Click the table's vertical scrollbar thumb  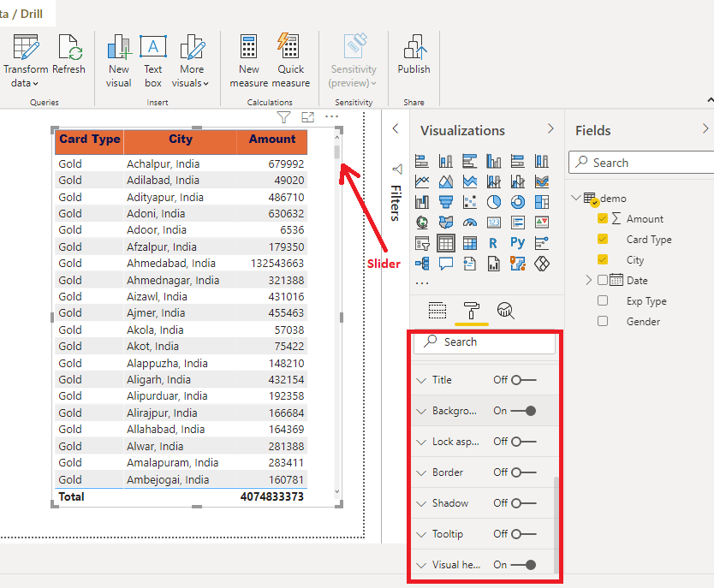337,151
